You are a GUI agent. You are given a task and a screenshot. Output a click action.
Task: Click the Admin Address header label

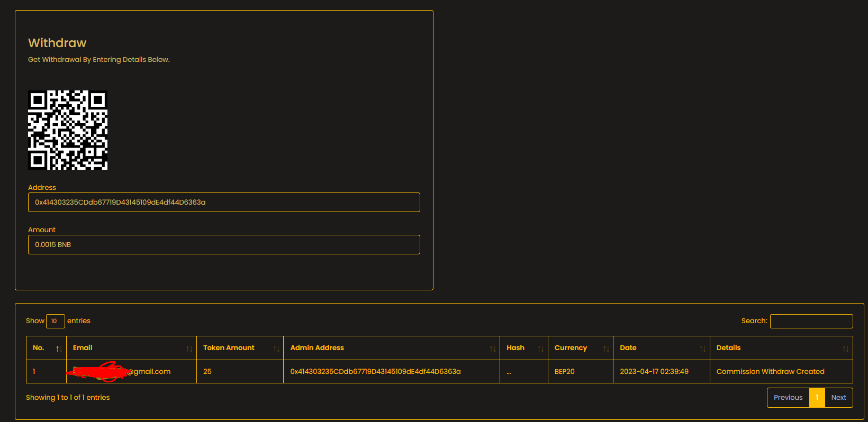317,348
